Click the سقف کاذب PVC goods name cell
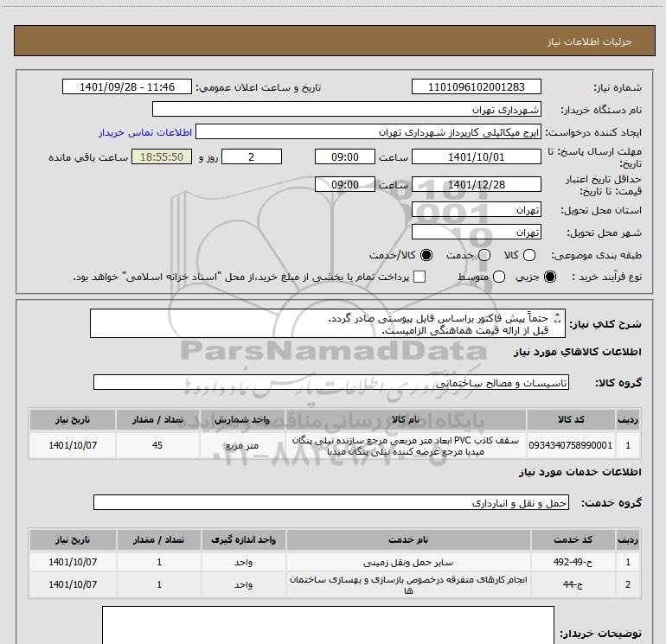 [x=406, y=445]
